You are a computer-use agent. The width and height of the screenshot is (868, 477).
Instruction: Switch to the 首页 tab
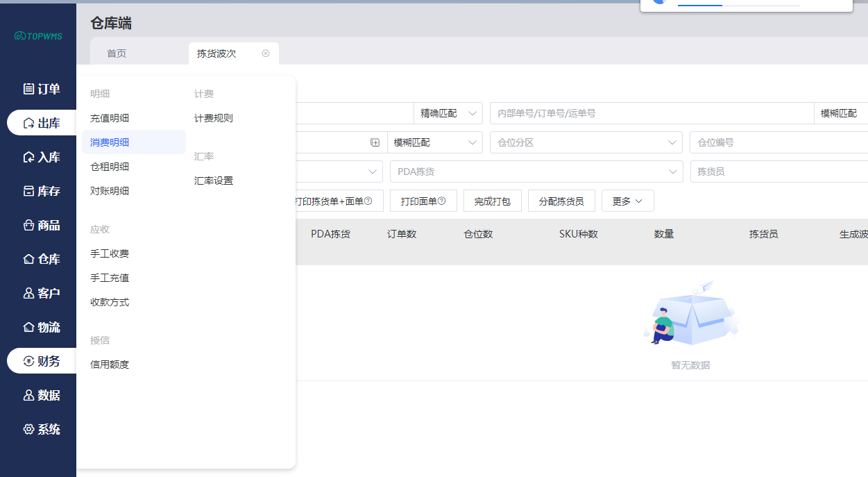click(117, 53)
